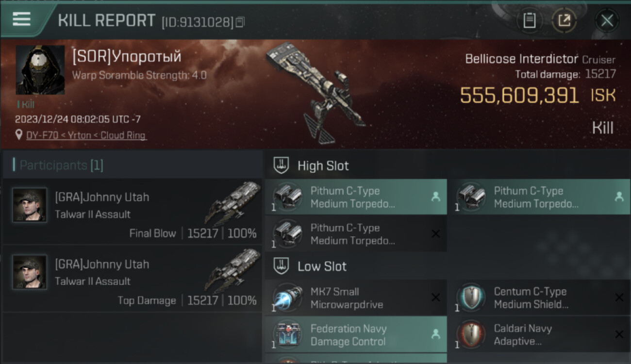This screenshot has width=631, height=364.
Task: Share the kill report externally
Action: (564, 20)
